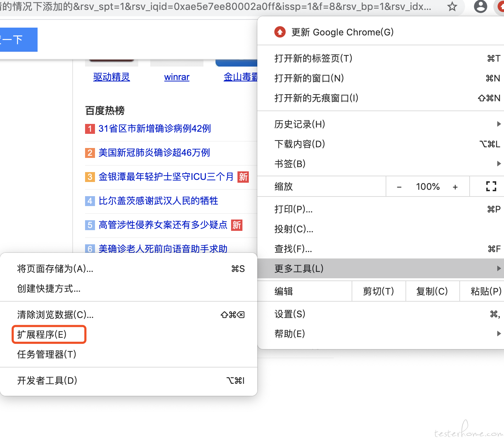Open hot item 金银潭最年轻护士坚守ICU三个月
504x444 pixels.
166,177
